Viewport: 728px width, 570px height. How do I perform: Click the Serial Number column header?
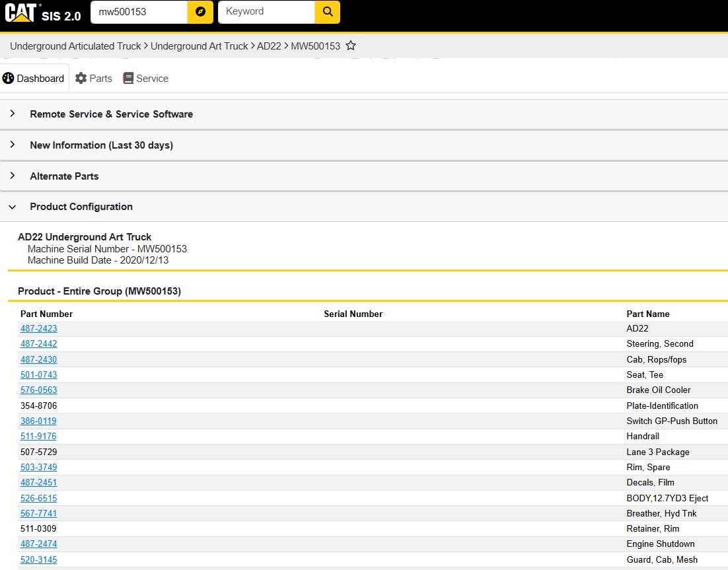click(353, 314)
